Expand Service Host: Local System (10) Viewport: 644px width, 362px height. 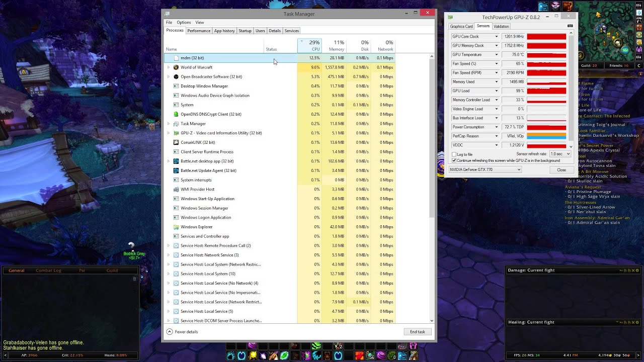[169, 274]
